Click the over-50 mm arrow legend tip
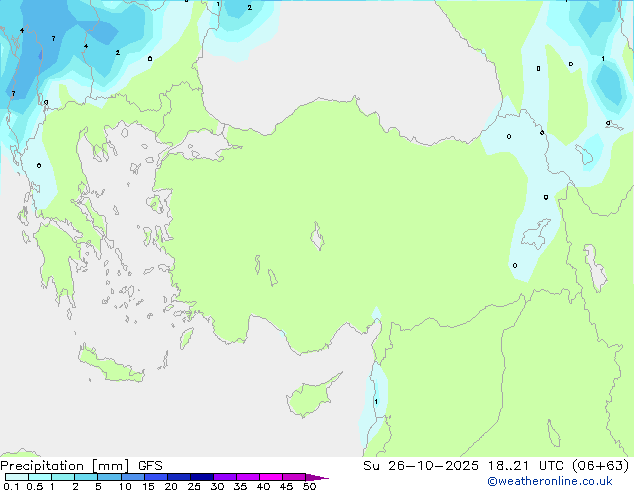 (317, 477)
